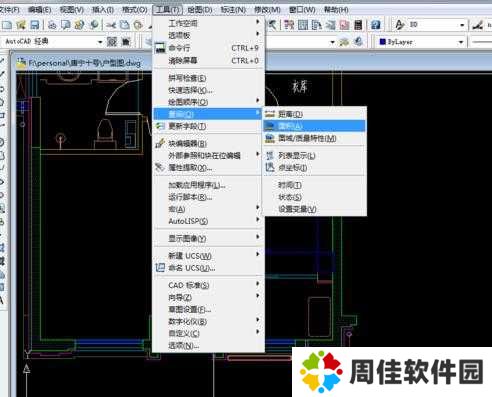
Task: Expand the ByLayer color dropdown
Action: click(x=461, y=42)
